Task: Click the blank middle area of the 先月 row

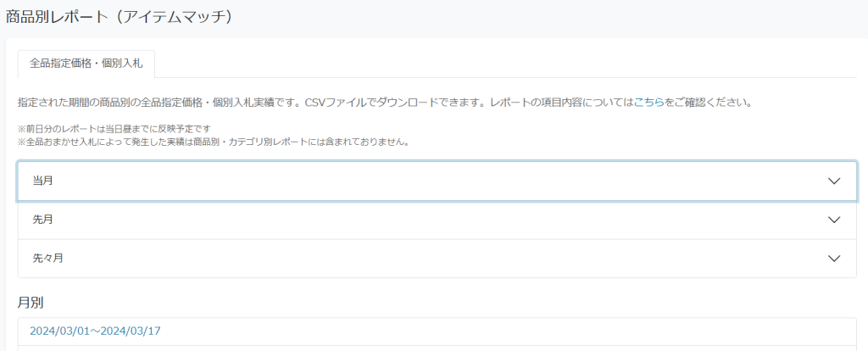Action: click(437, 220)
